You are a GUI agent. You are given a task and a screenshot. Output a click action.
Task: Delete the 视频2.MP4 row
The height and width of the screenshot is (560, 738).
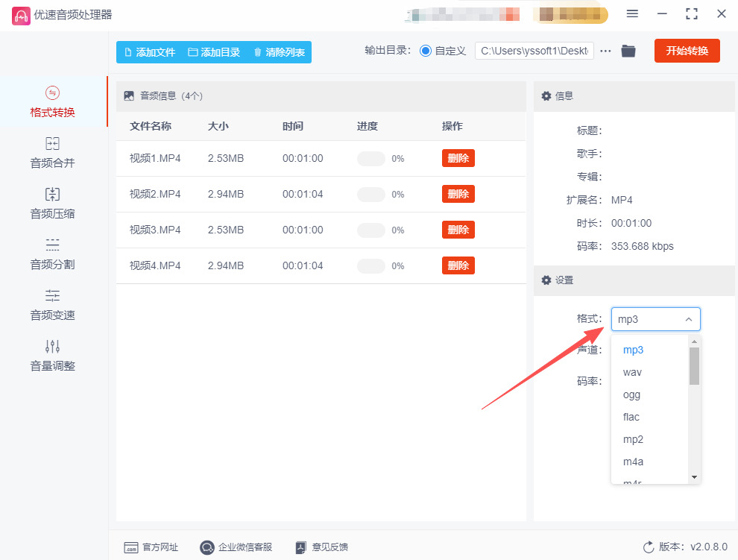coord(458,194)
